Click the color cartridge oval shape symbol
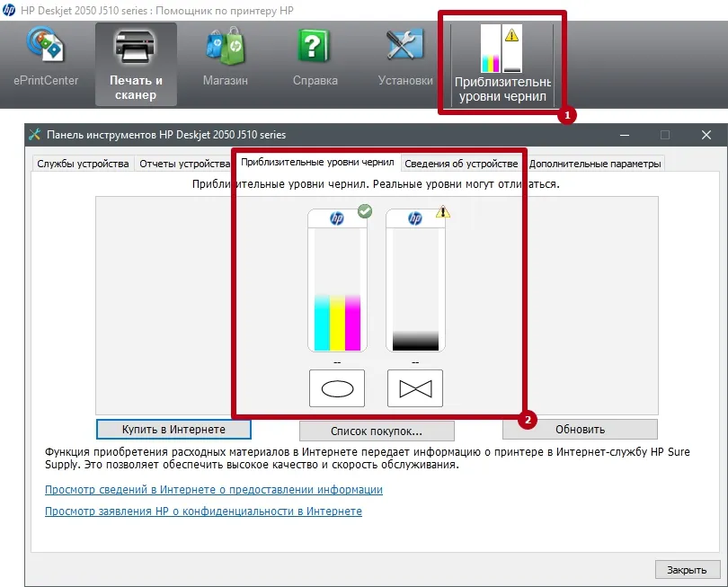 click(x=337, y=388)
